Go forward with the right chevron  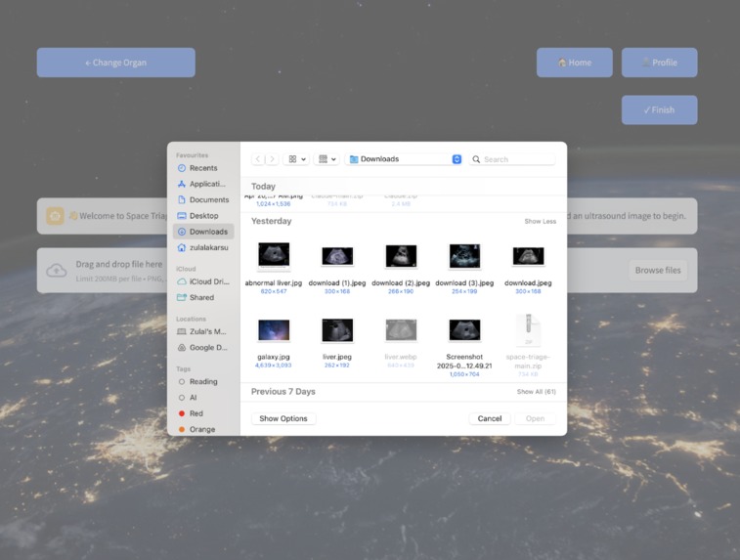pyautogui.click(x=272, y=159)
